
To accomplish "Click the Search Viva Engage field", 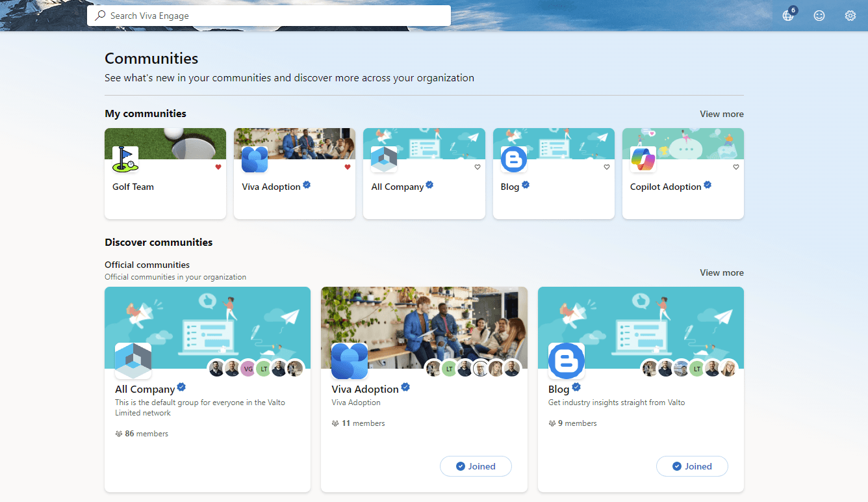I will pos(269,16).
